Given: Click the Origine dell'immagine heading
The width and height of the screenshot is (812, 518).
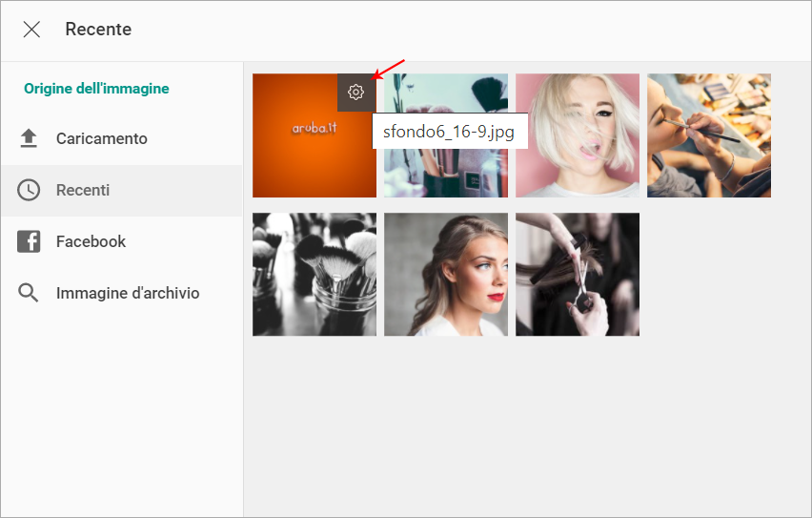Looking at the screenshot, I should click(x=96, y=89).
